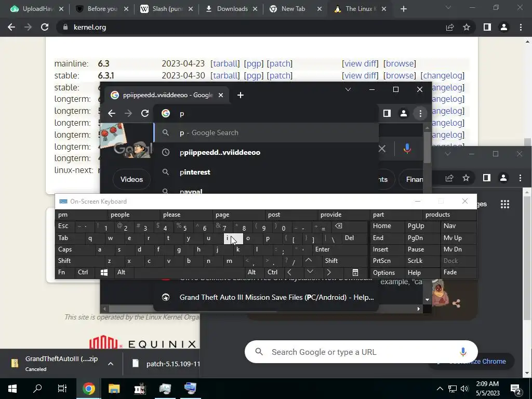
Task: Open mainline 6.3 pgp link
Action: point(254,63)
